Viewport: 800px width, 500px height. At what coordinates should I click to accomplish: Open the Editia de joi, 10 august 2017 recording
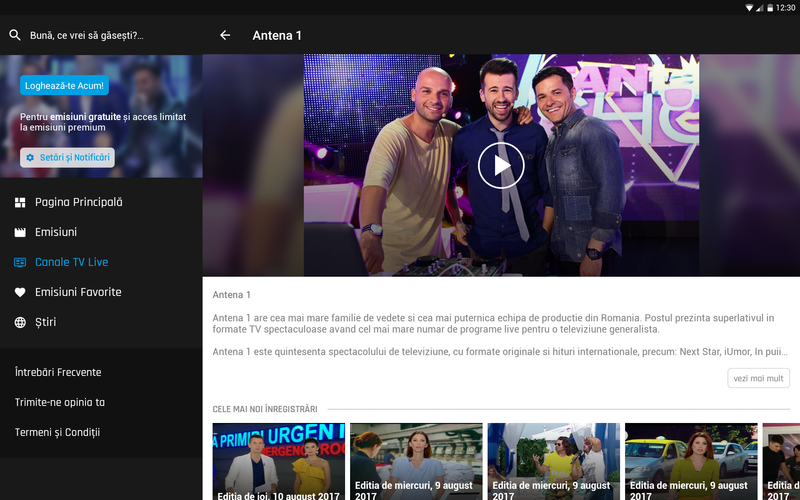tap(279, 461)
